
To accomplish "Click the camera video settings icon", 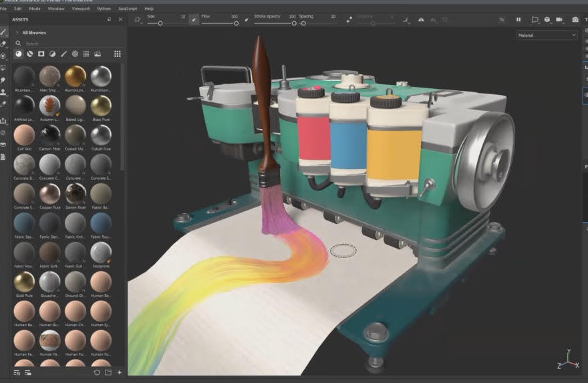I will pos(559,19).
